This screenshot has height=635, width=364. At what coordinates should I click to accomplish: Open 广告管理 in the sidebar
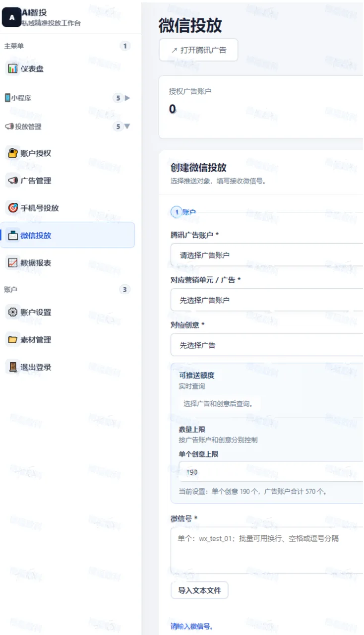pos(67,181)
